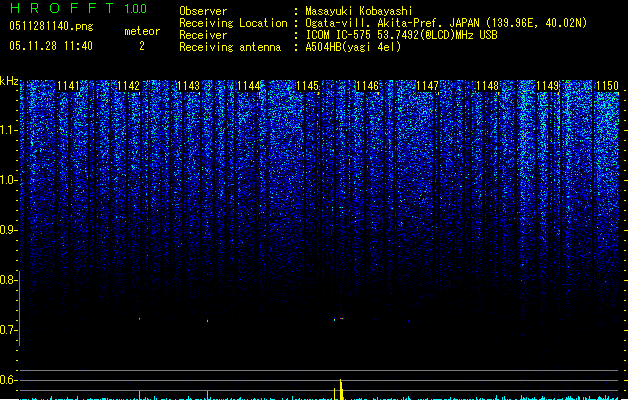The image size is (629, 400).
Task: Select the 1143 time label
Action: click(188, 86)
